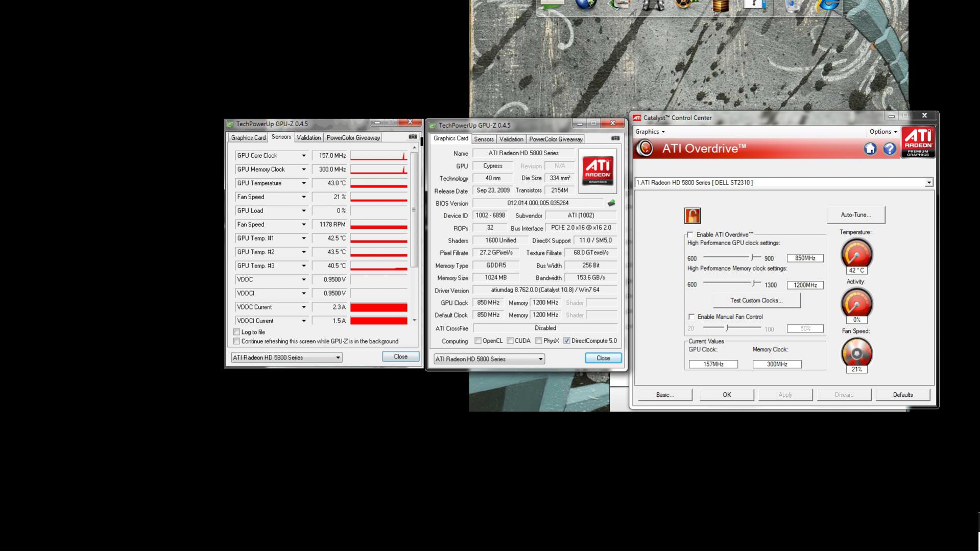Switch to Graphics Card tab in Sensors window
Screen dimensions: 980x551
(x=248, y=138)
